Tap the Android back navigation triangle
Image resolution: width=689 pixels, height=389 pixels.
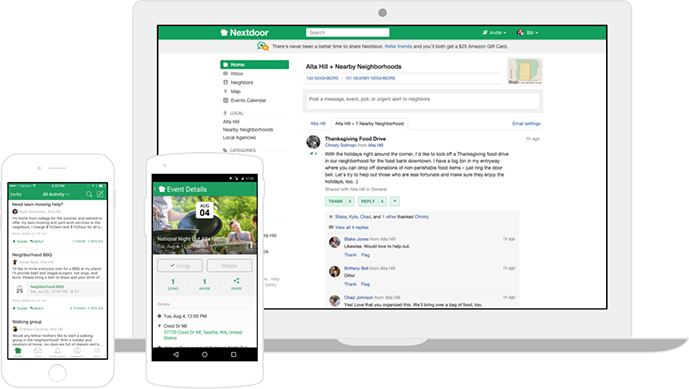coord(176,354)
